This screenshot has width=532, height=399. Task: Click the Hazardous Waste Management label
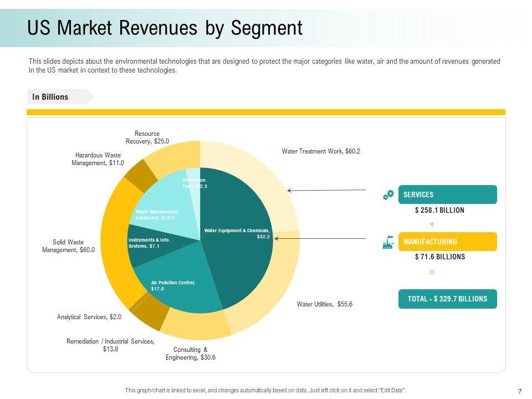coord(98,159)
